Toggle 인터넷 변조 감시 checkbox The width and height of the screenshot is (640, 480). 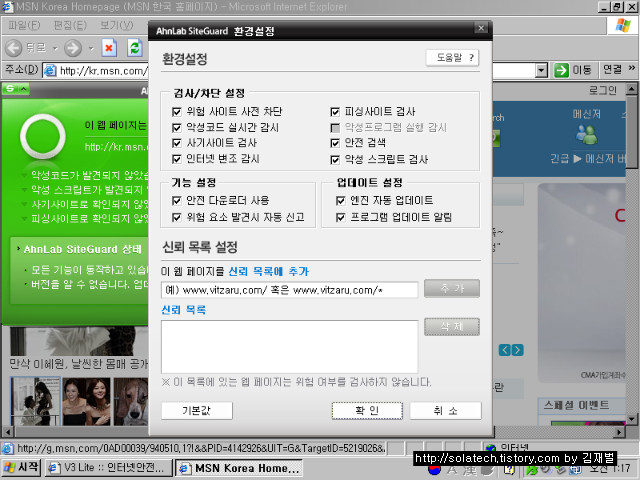click(176, 159)
